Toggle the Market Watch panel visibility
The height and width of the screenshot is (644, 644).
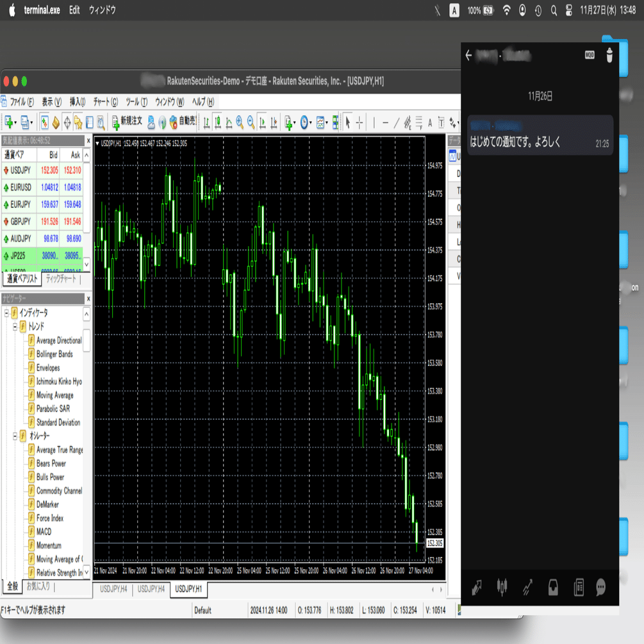(x=45, y=122)
